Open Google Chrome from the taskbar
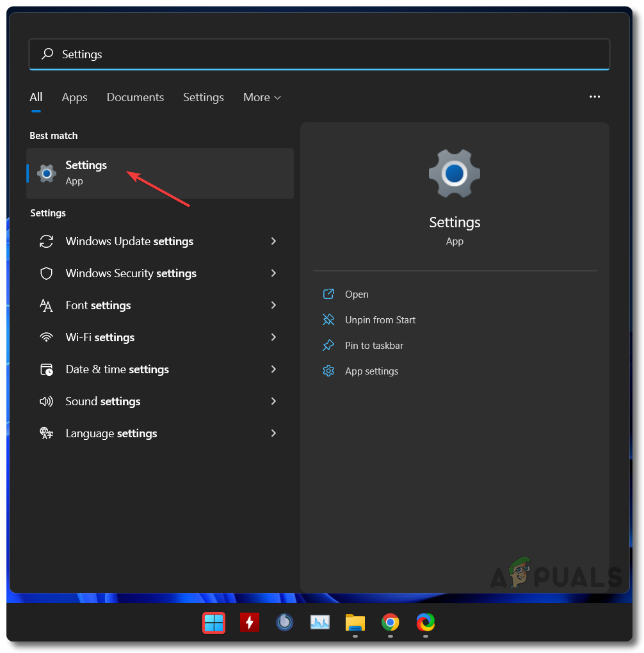Viewport: 644px width, 653px height. click(390, 623)
